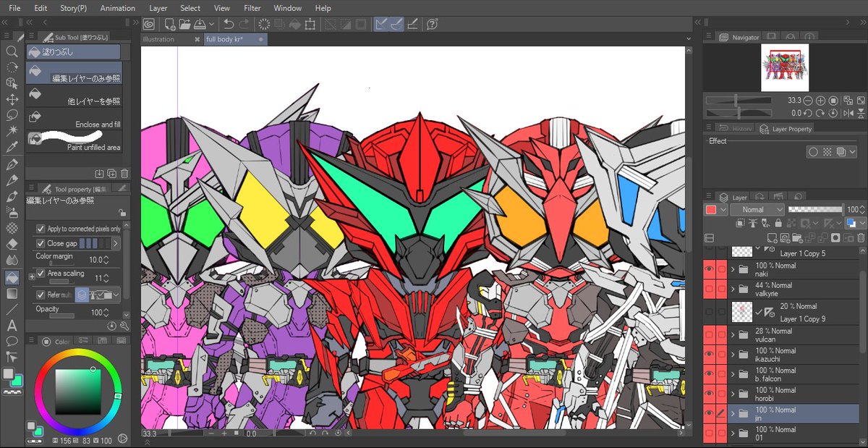Hide the ikazuchi layer folder
Screen dimensions: 868x448
coord(710,355)
